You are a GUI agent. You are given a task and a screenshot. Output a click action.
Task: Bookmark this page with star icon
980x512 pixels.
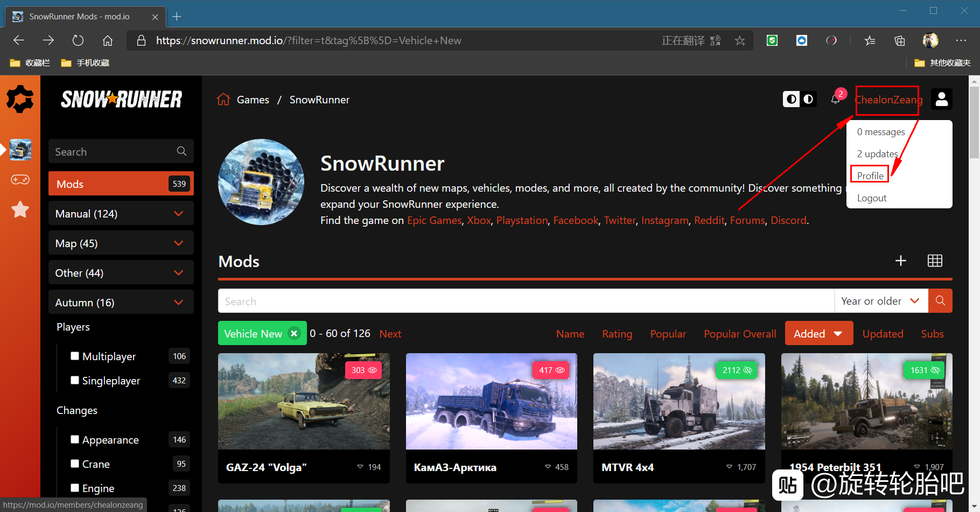[740, 40]
